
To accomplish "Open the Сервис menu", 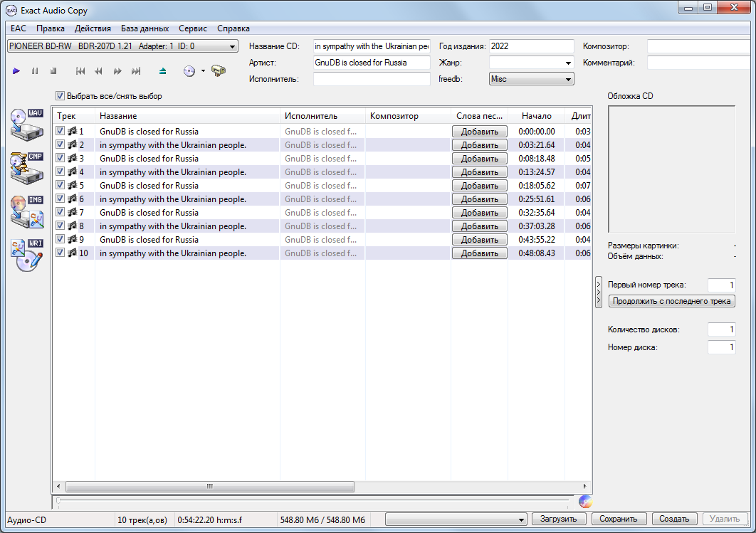I will pyautogui.click(x=193, y=28).
